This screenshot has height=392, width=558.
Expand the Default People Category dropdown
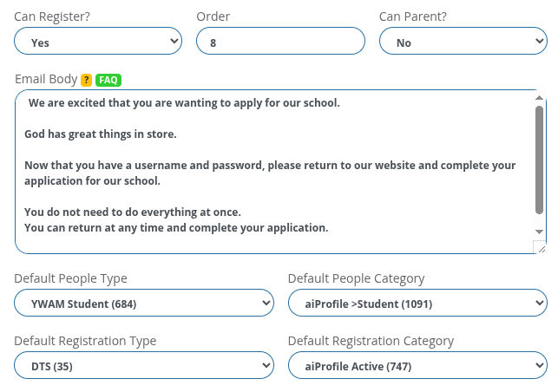click(417, 303)
